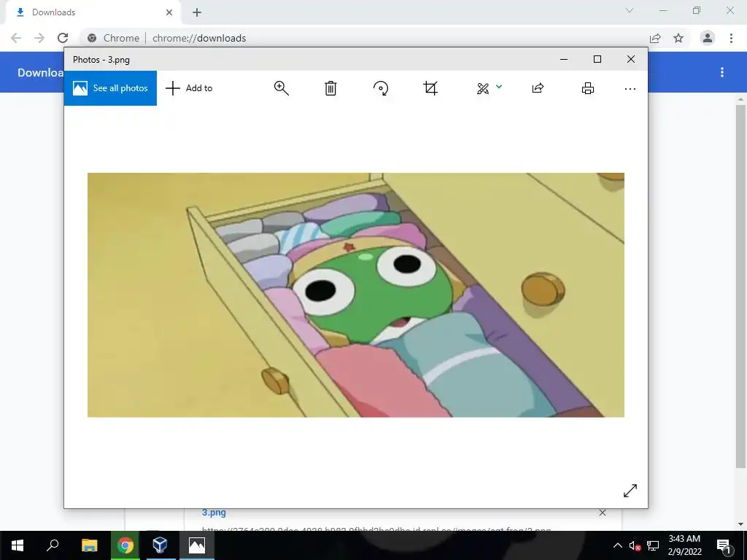Screen dimensions: 747x560
Task: Share the photo with the share icon
Action: coord(538,88)
